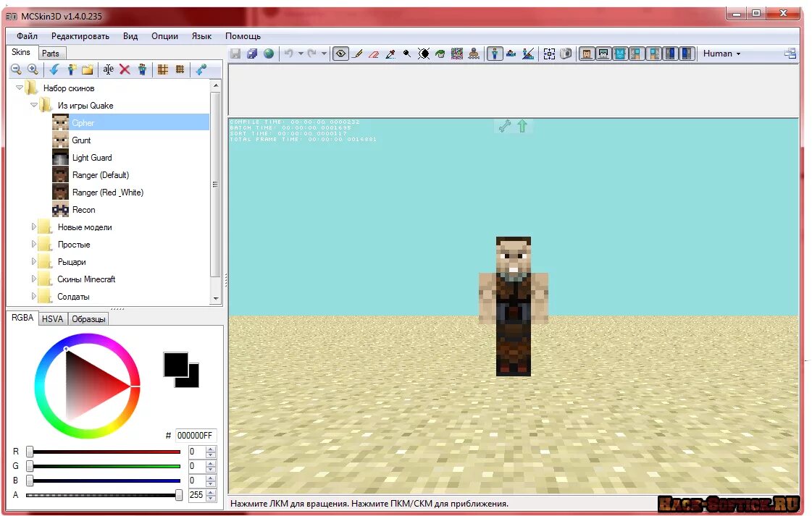Expand the Рыцари folder

coord(33,261)
